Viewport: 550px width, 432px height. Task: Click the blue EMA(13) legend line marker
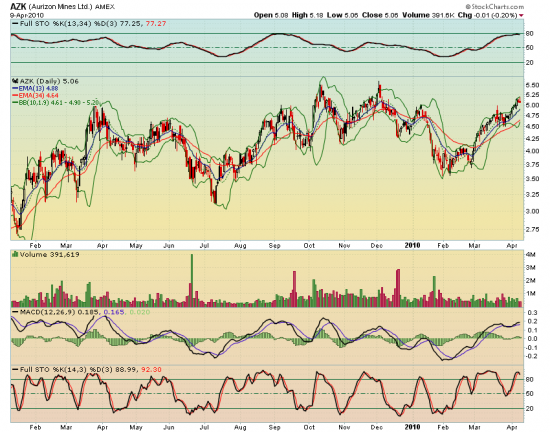pyautogui.click(x=15, y=89)
